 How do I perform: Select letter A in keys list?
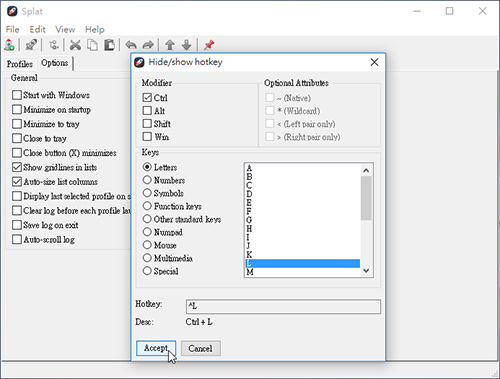coord(303,168)
